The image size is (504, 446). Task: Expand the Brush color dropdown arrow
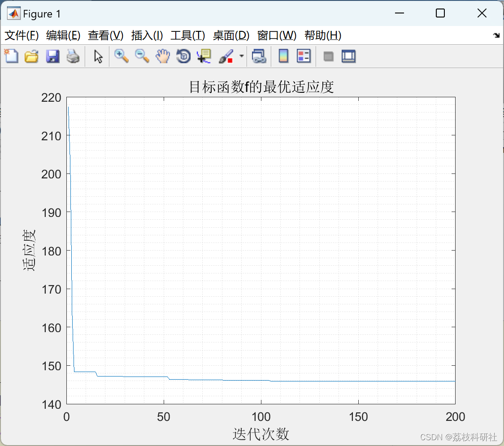coord(242,56)
